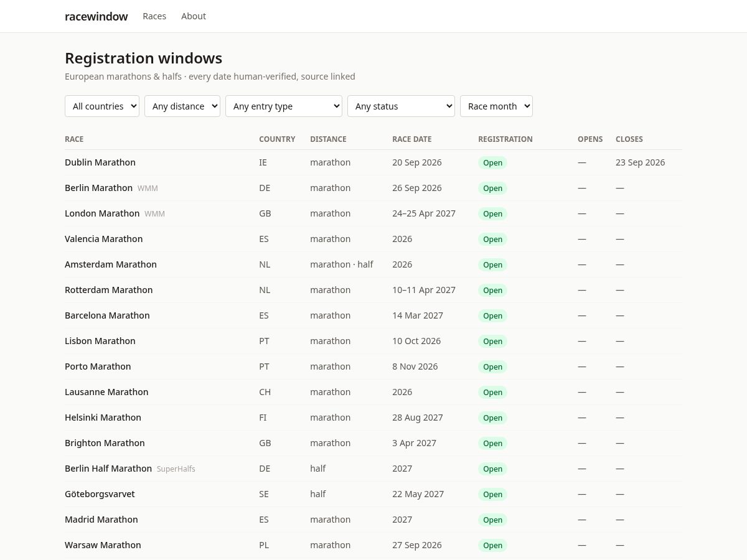Click the CH country code

(x=265, y=392)
